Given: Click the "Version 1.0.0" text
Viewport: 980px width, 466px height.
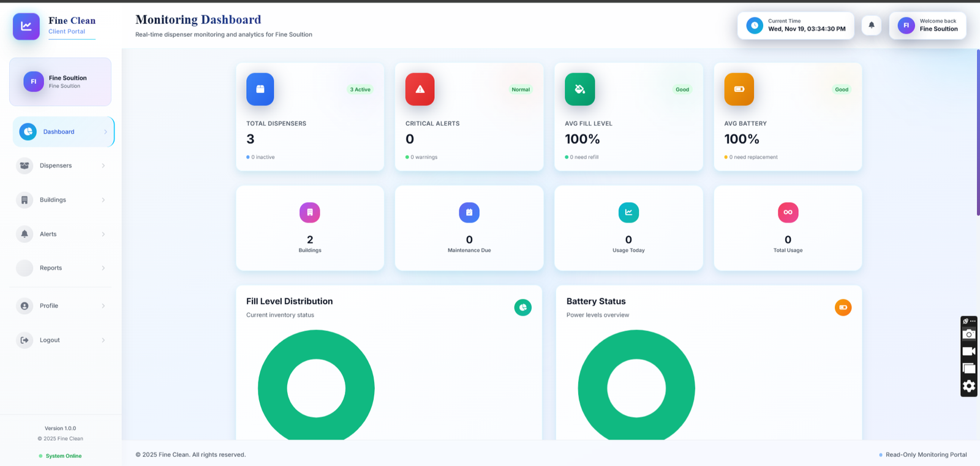Looking at the screenshot, I should 60,429.
